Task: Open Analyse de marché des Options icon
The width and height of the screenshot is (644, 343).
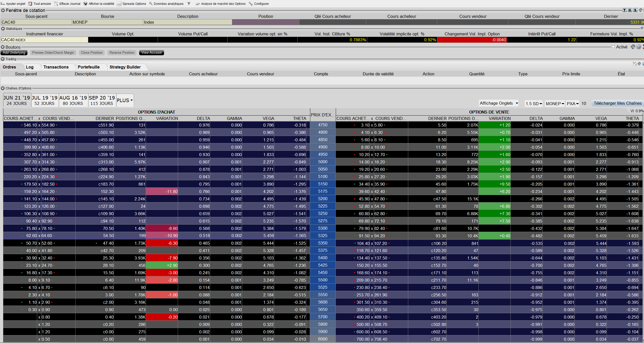Action: 198,4
